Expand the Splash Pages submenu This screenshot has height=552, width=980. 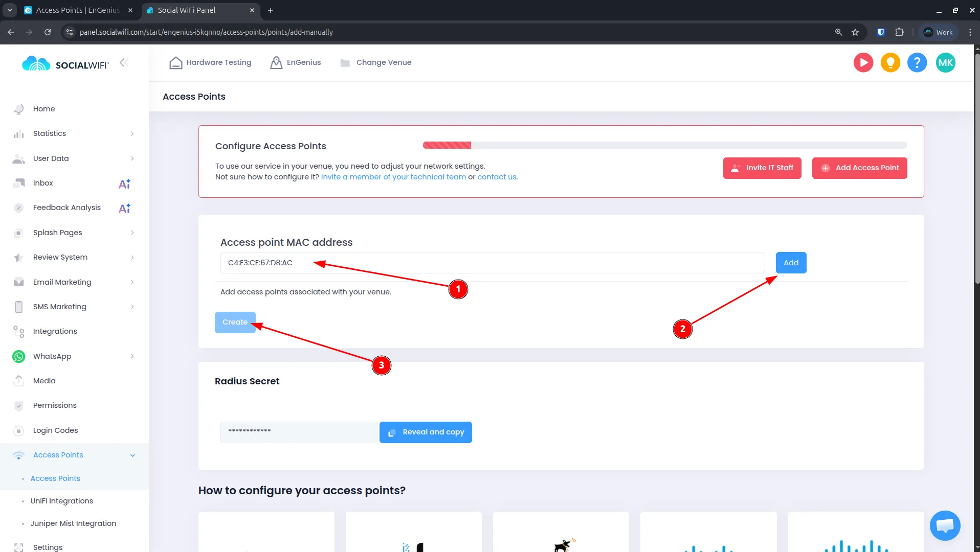point(75,233)
